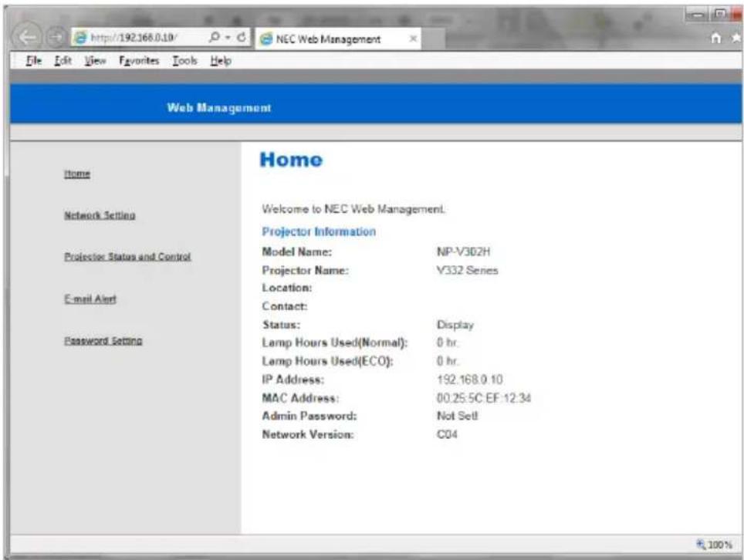This screenshot has width=744, height=560.
Task: Select the projector name V332 Series
Action: pos(467,270)
